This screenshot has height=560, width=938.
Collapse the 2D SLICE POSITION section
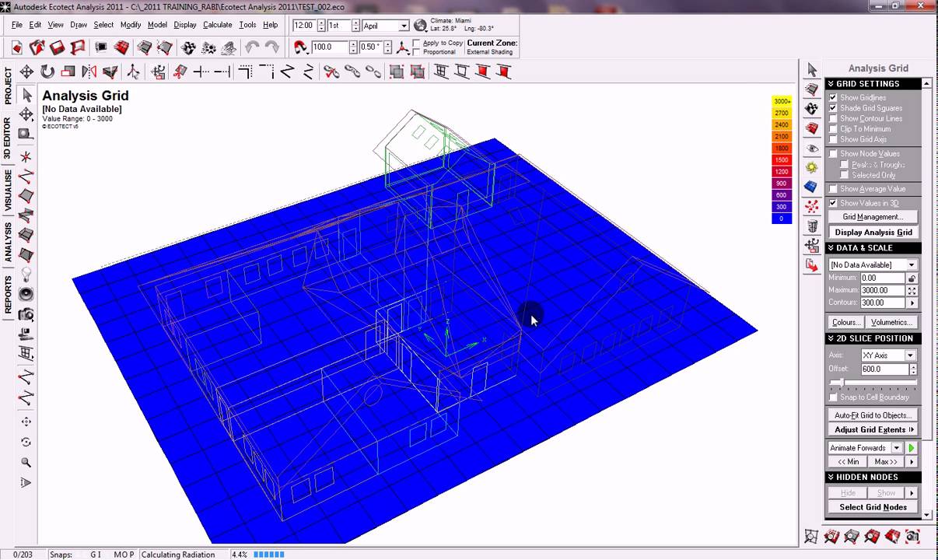(x=873, y=338)
